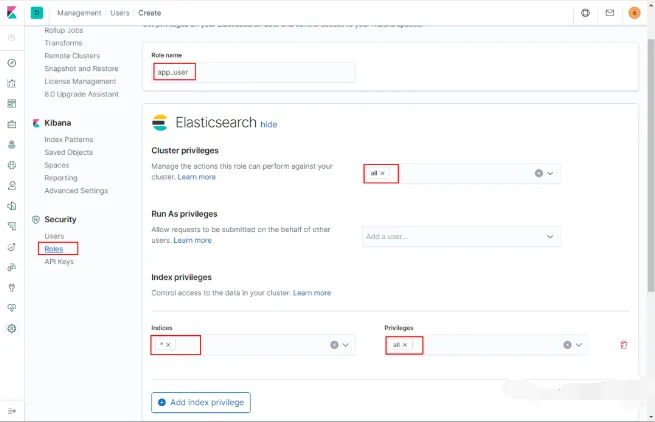
Task: Click the recently viewed clock icon
Action: coord(11,37)
